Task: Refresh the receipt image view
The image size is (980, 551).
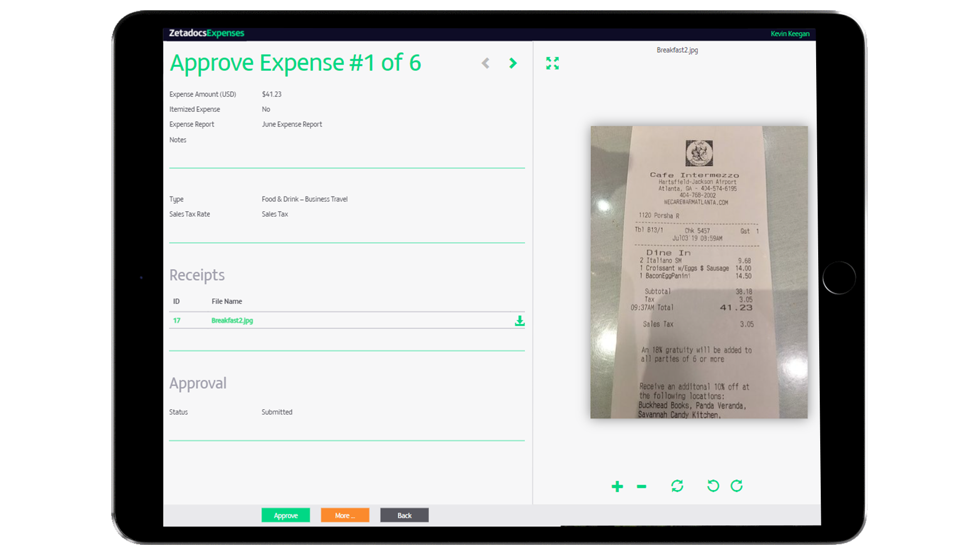Action: point(677,486)
